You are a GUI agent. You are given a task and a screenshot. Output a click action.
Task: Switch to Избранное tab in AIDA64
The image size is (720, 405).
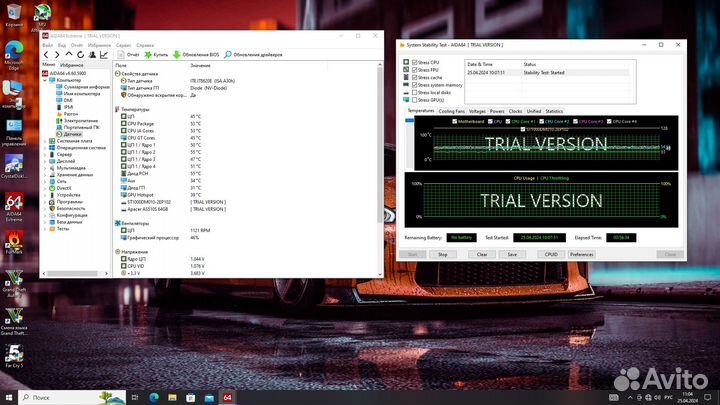coord(72,65)
